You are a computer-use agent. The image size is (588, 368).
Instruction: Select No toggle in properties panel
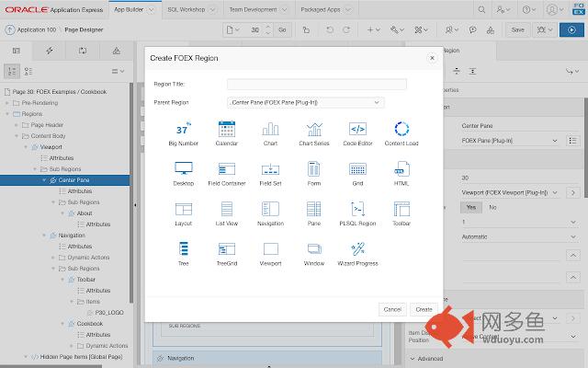(x=492, y=207)
